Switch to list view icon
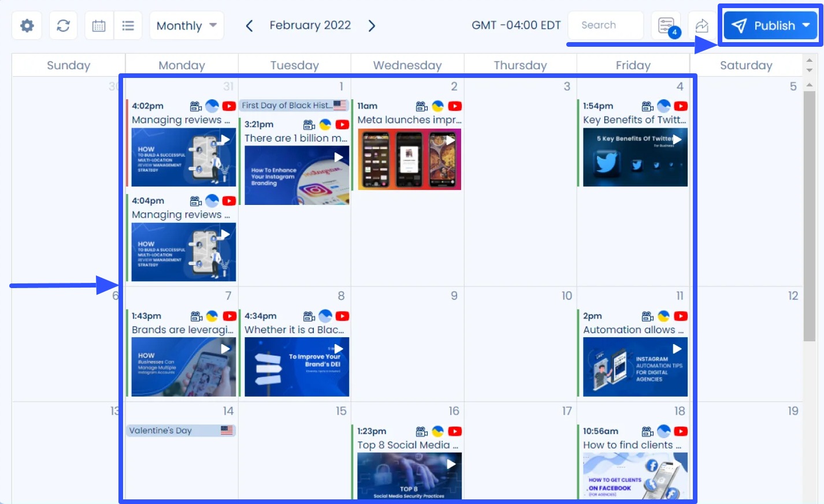This screenshot has height=504, width=824. (x=128, y=26)
